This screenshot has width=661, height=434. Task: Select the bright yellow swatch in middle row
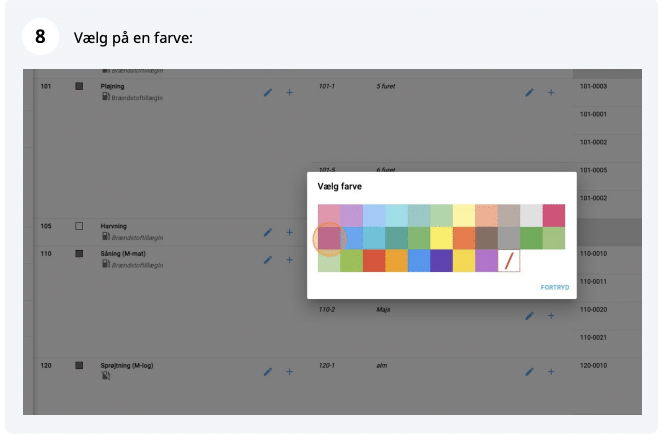[441, 238]
